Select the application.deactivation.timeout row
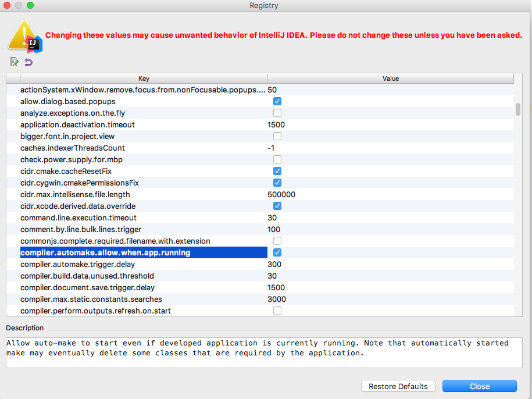 [x=77, y=124]
